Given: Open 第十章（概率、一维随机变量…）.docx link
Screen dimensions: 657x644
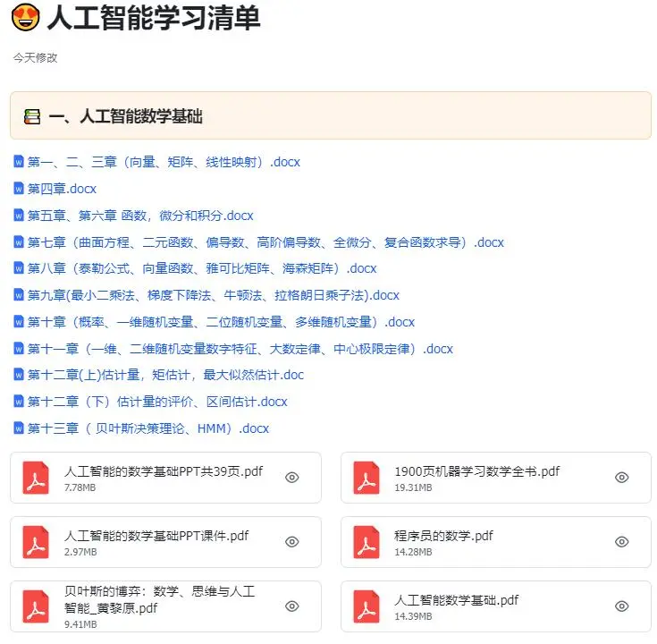Looking at the screenshot, I should click(x=221, y=322).
